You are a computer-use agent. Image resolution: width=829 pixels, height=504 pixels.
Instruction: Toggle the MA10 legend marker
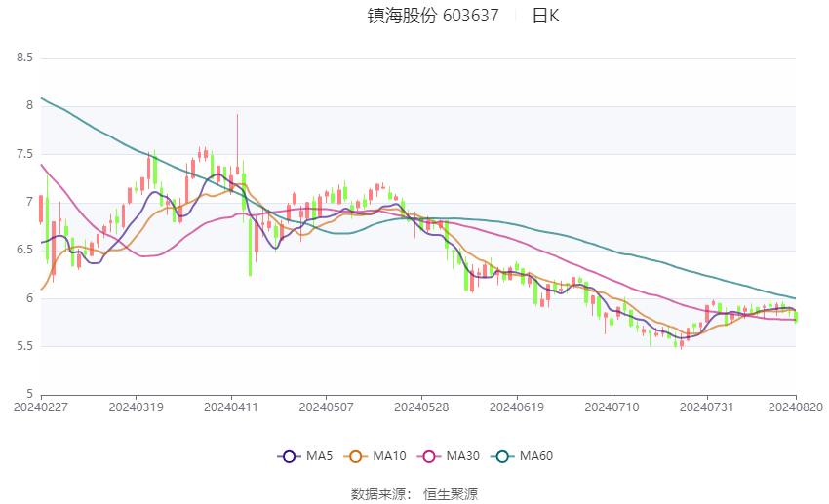pyautogui.click(x=355, y=456)
